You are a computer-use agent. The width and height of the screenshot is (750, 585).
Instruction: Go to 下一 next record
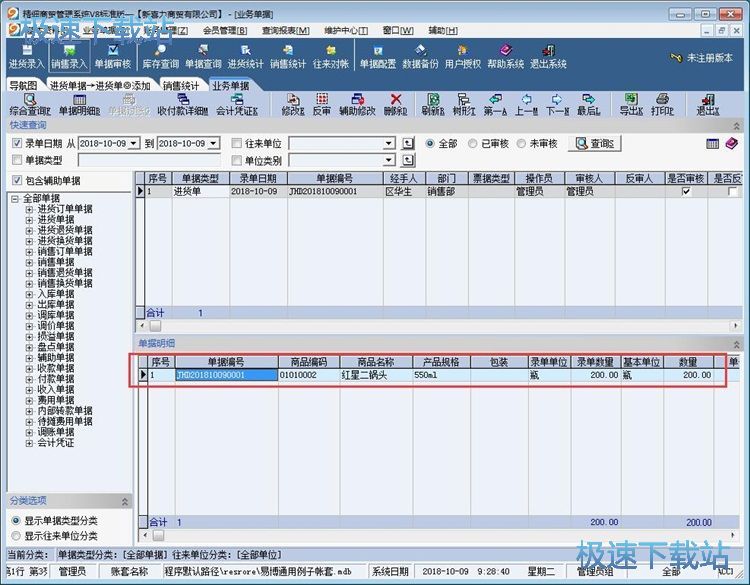(557, 105)
